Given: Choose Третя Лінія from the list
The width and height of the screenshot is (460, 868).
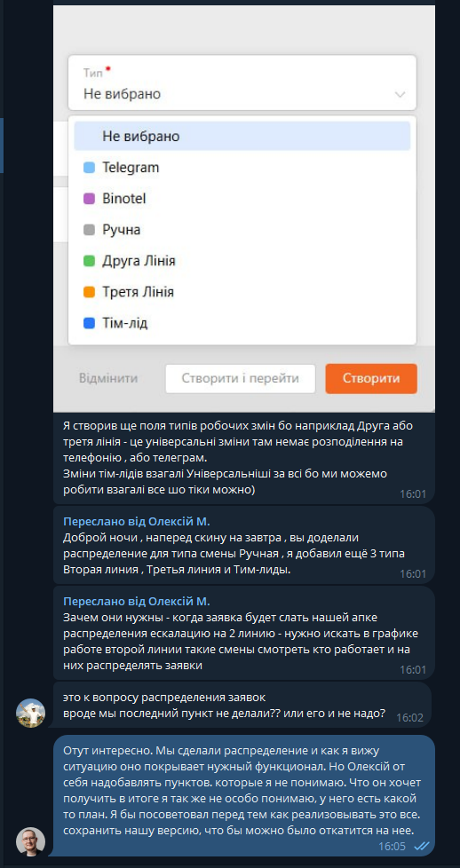Looking at the screenshot, I should click(x=242, y=292).
